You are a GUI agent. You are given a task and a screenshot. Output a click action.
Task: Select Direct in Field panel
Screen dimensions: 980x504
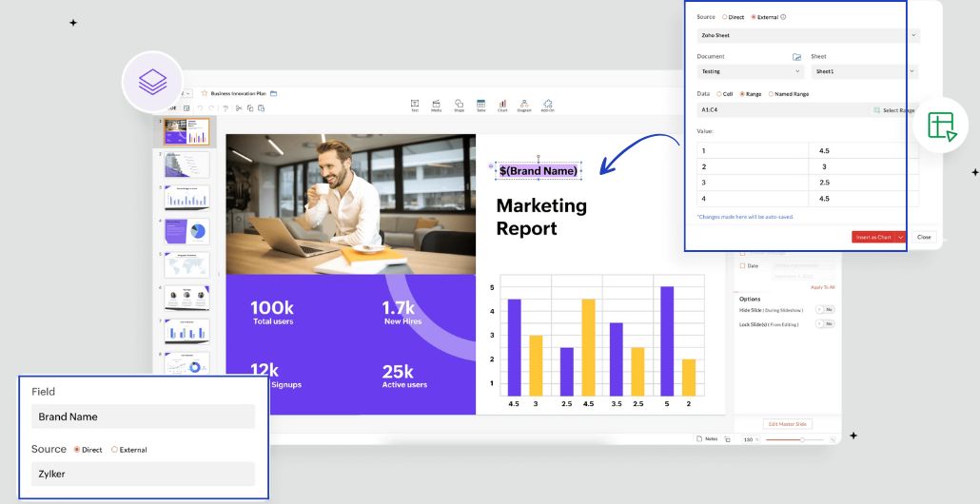pos(77,449)
